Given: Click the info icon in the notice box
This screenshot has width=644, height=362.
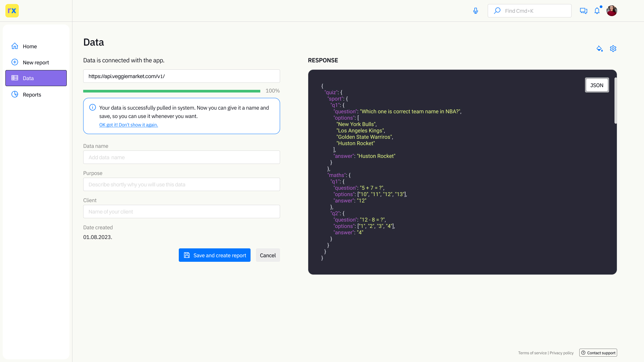Looking at the screenshot, I should click(93, 107).
